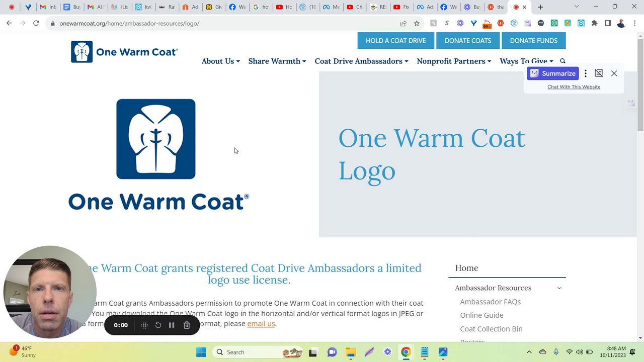Click the browser back arrow
644x362 pixels.
9,23
